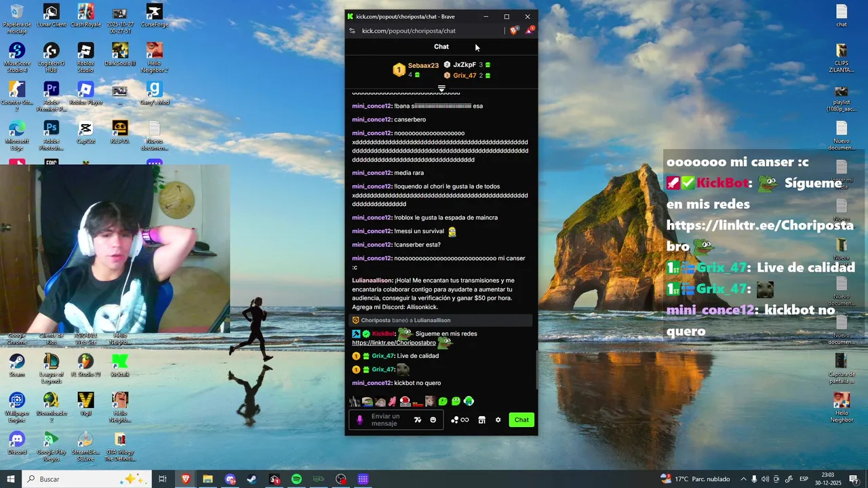The height and width of the screenshot is (488, 868).
Task: Open Steam desktop shortcut
Action: (17, 365)
